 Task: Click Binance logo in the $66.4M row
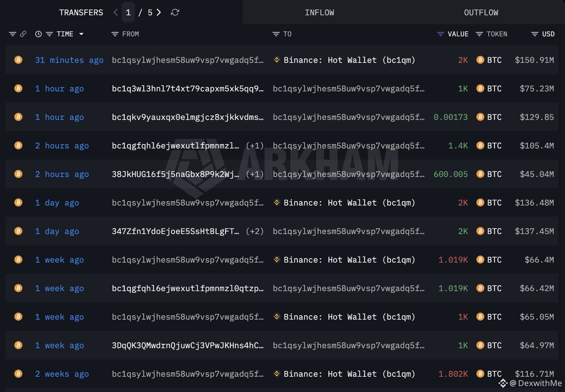(x=277, y=260)
